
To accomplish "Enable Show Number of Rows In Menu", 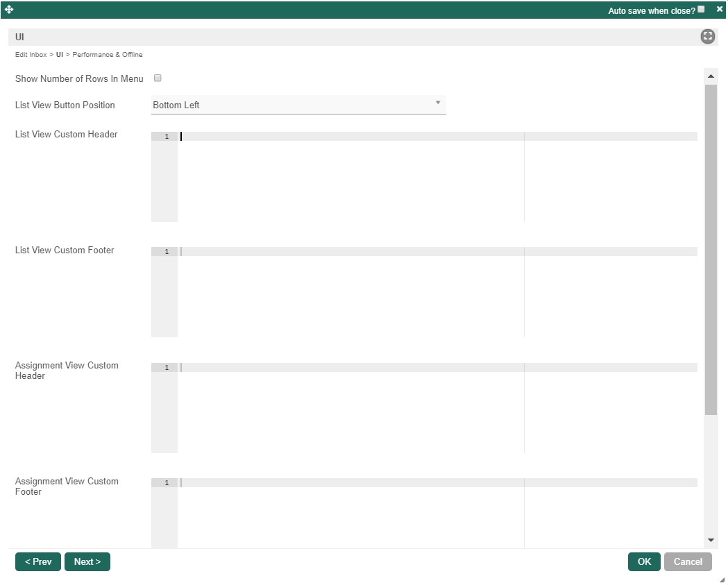I will point(158,78).
